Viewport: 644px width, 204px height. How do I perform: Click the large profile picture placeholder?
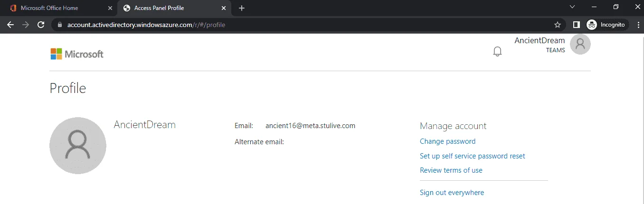(x=78, y=146)
